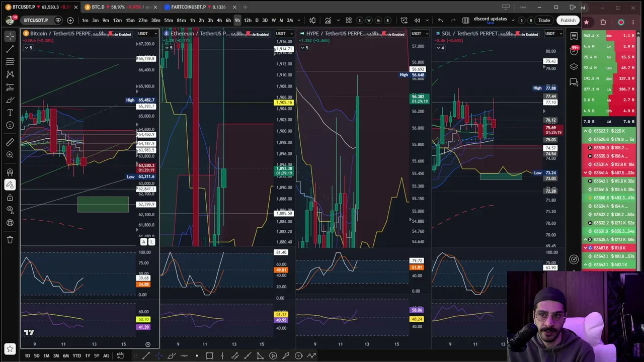Select the brush drawing tool
This screenshot has width=644, height=362.
click(10, 100)
